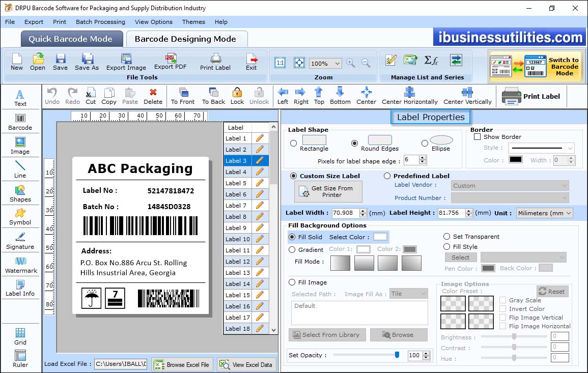Click Switch to Barcode Mode button
This screenshot has height=373, width=588.
[536, 66]
